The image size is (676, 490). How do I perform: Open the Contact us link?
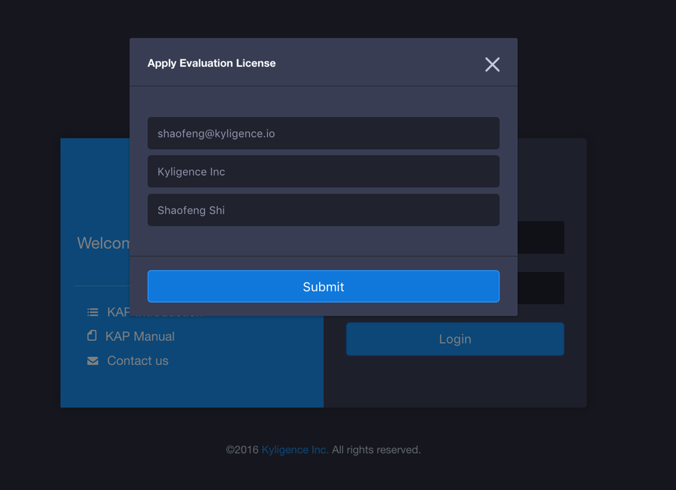[138, 361]
